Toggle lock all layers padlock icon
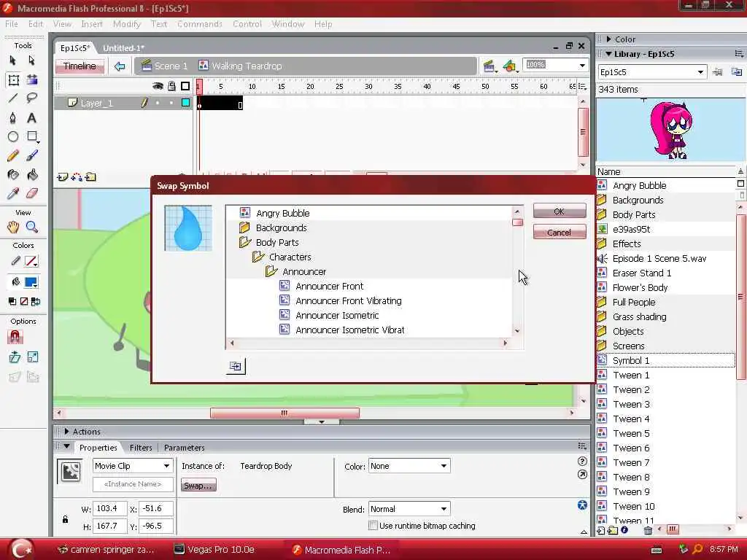Image resolution: width=747 pixels, height=560 pixels. 171,86
